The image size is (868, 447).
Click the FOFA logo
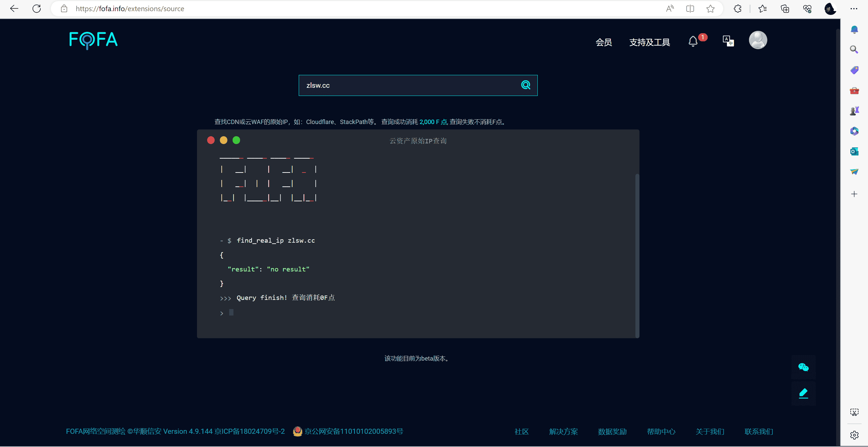tap(93, 40)
